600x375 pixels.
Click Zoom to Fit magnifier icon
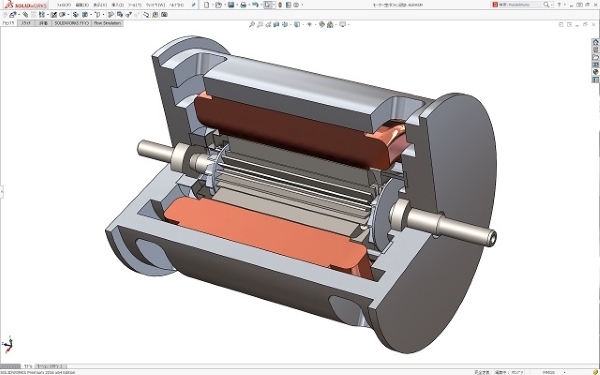click(252, 24)
